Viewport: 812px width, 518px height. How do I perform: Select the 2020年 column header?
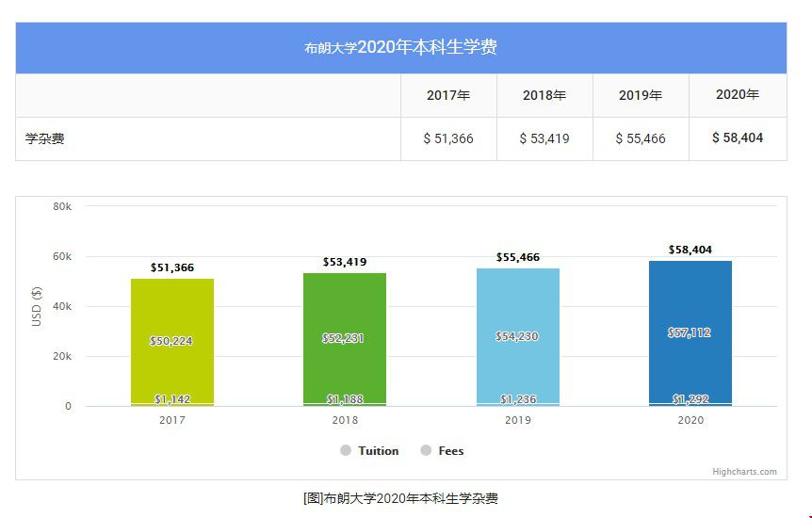coord(738,94)
